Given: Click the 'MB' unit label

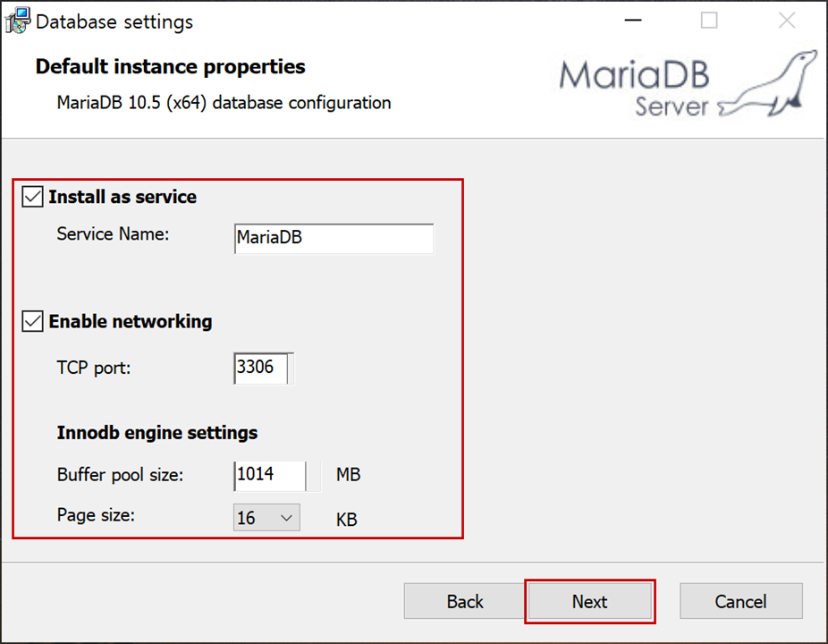Looking at the screenshot, I should pyautogui.click(x=349, y=475).
